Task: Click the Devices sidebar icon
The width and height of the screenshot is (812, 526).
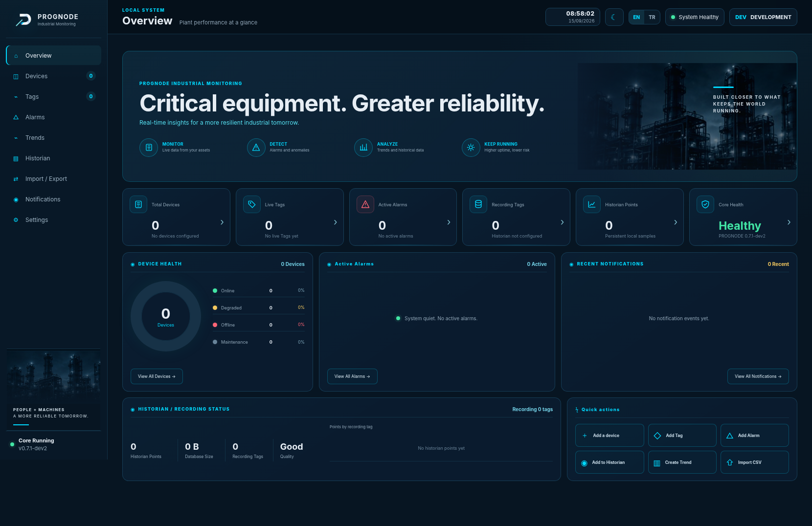Action: pos(16,76)
